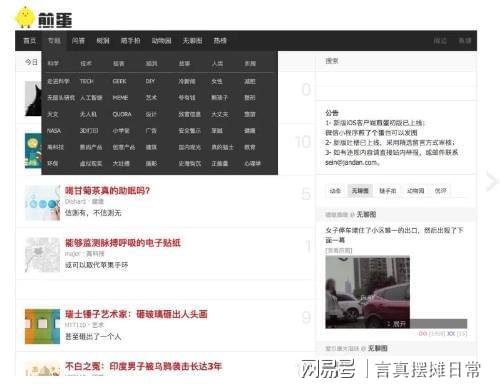Switch to 无聊图 tab in sidebar

coord(360,191)
